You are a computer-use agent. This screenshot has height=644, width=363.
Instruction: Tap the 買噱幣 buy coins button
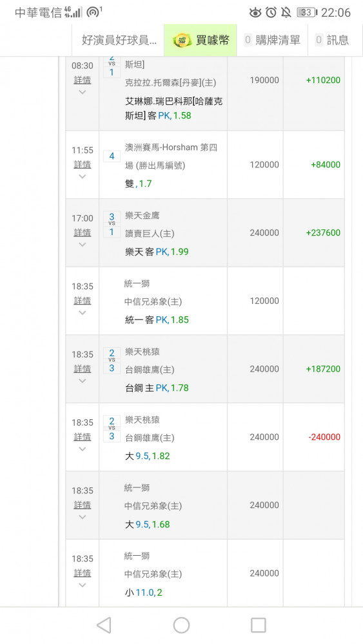(201, 40)
